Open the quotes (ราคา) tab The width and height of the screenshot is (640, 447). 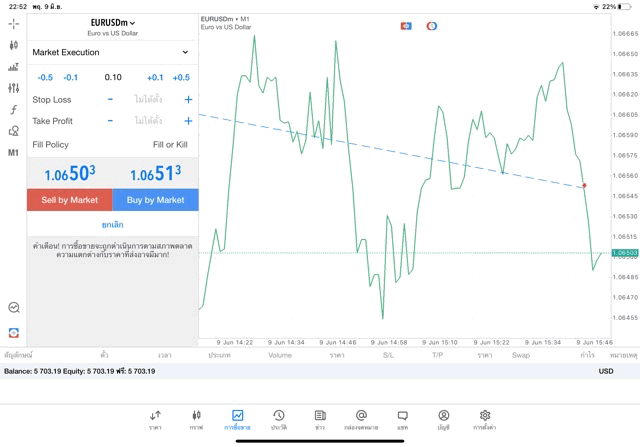(155, 420)
